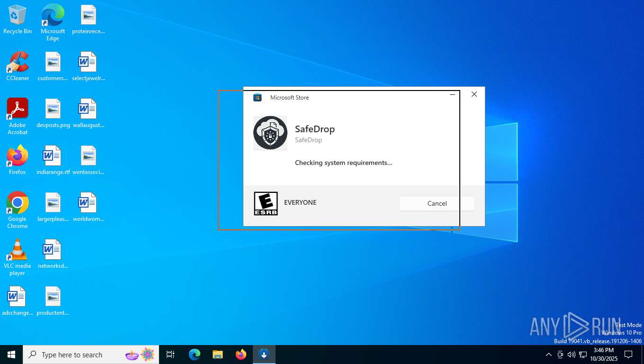
Task: Select the wentassoci image file
Action: [x=88, y=160]
